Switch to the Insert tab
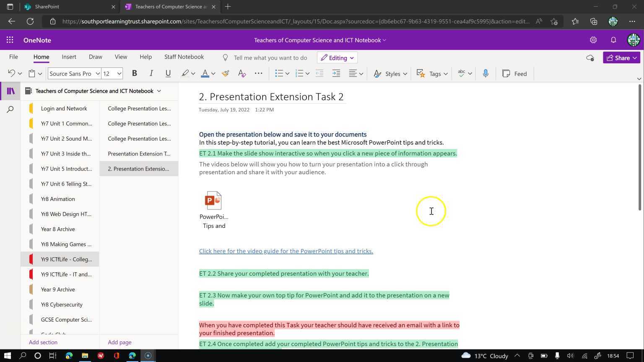 (69, 57)
